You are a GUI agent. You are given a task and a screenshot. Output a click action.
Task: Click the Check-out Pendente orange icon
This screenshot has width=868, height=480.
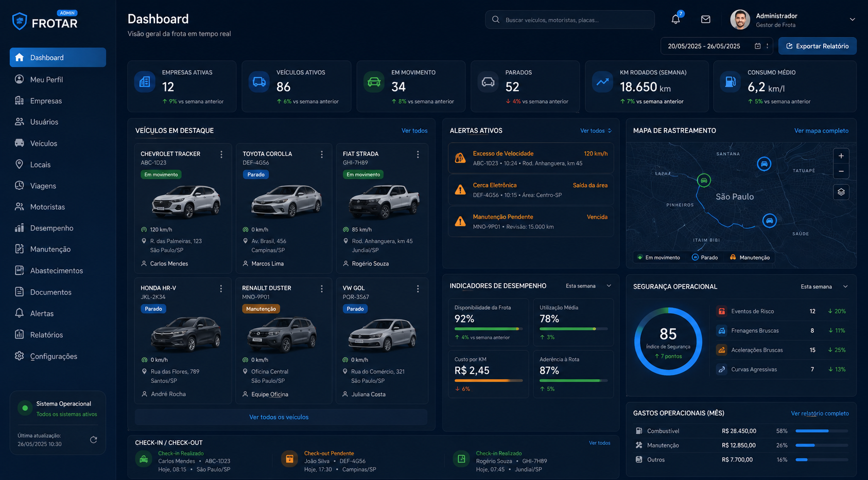coord(289,458)
